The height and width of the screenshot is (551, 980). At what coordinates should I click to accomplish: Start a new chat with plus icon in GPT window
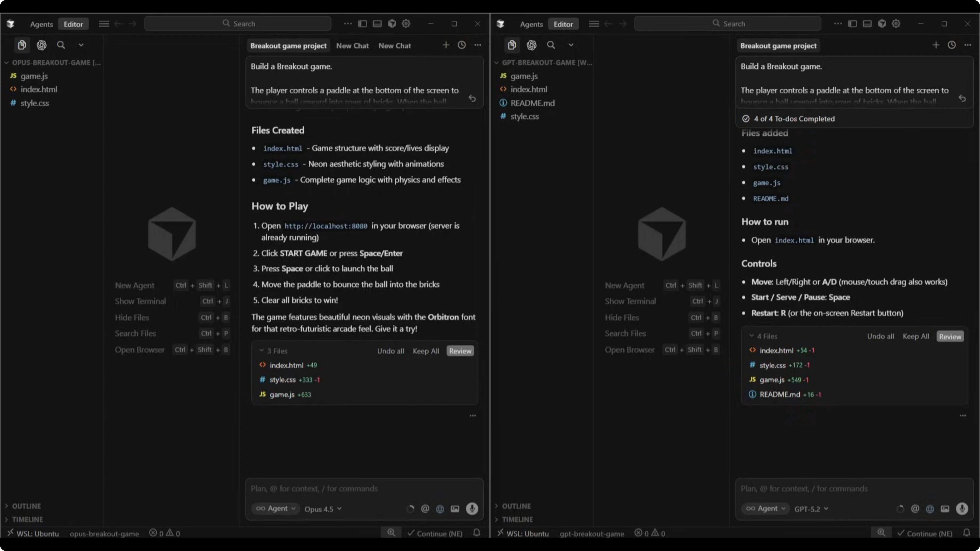click(936, 45)
